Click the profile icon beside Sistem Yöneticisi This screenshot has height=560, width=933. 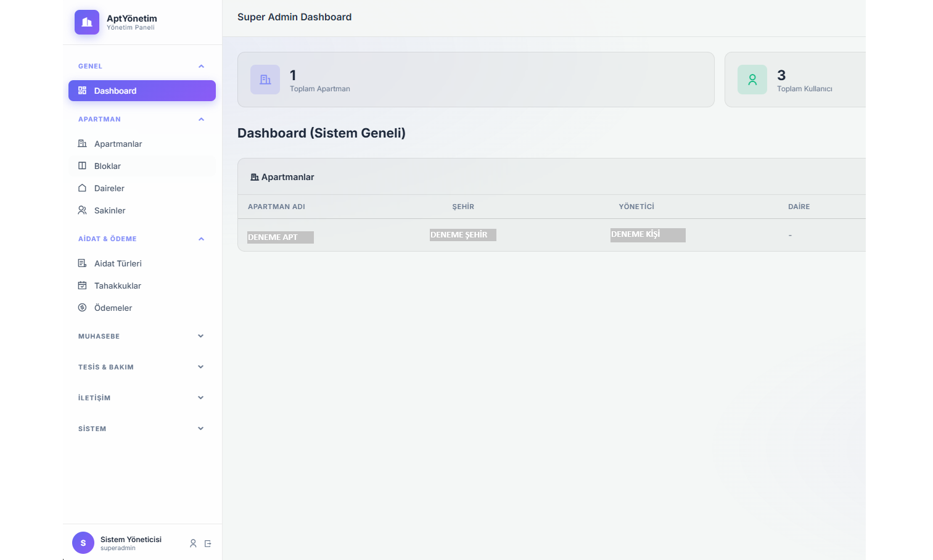(x=193, y=543)
